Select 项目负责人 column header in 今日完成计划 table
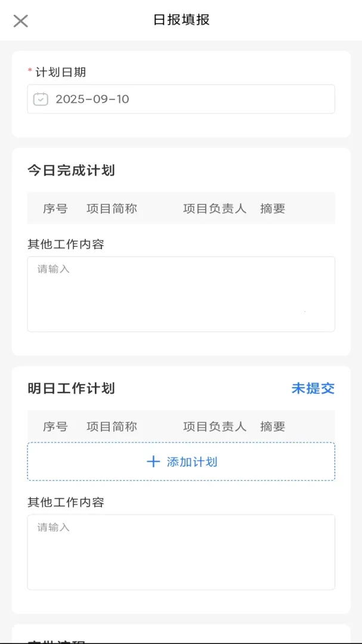 [215, 209]
